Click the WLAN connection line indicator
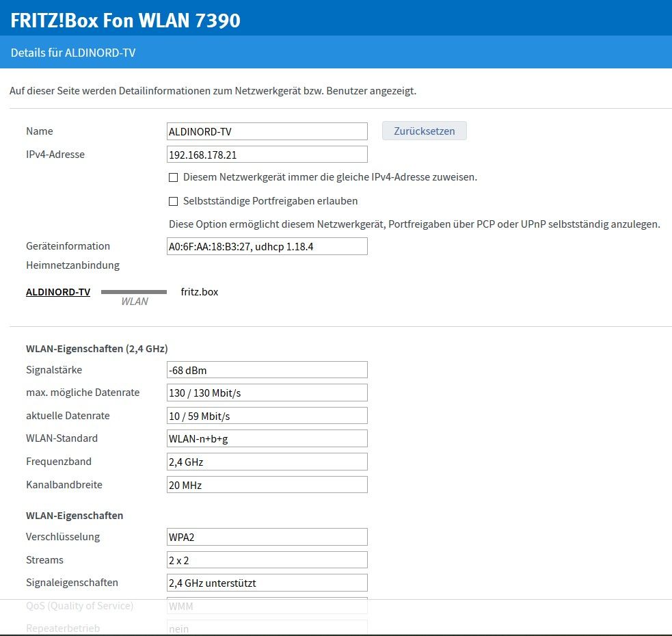Screen dimensions: 672x636 coord(134,292)
